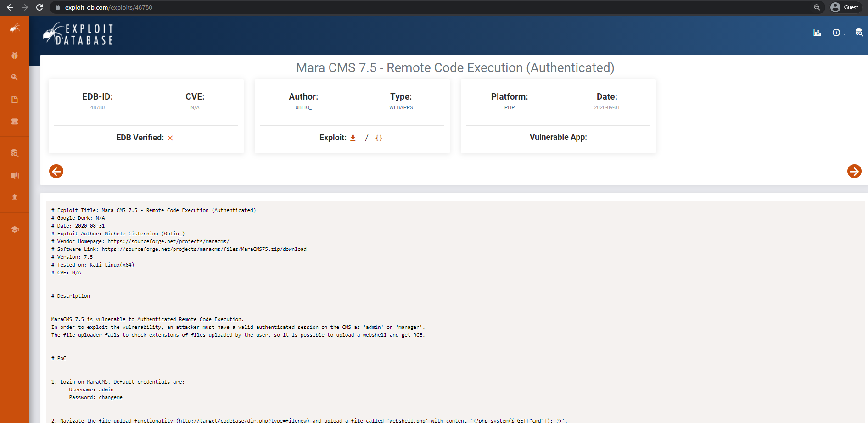868x423 pixels.
Task: Click '# PoC' line in code
Action: 59,358
